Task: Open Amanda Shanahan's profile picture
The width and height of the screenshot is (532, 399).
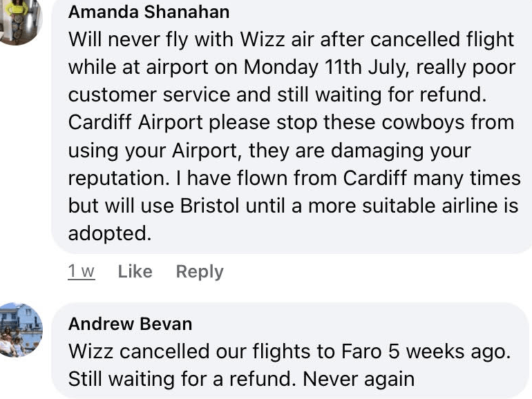Action: pyautogui.click(x=19, y=19)
